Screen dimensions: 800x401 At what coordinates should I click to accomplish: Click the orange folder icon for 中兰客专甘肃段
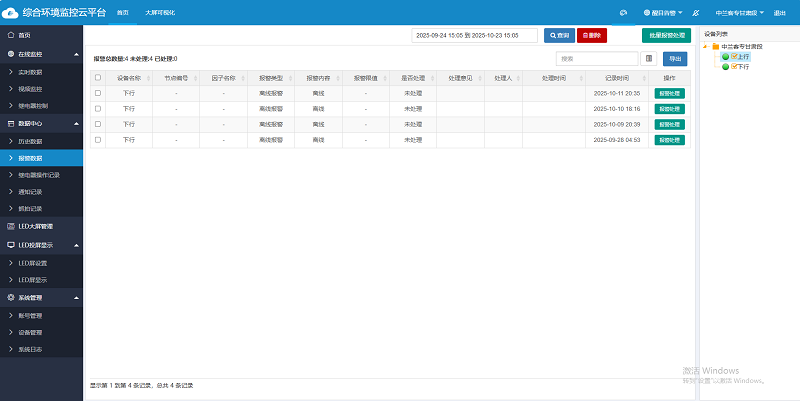(714, 47)
